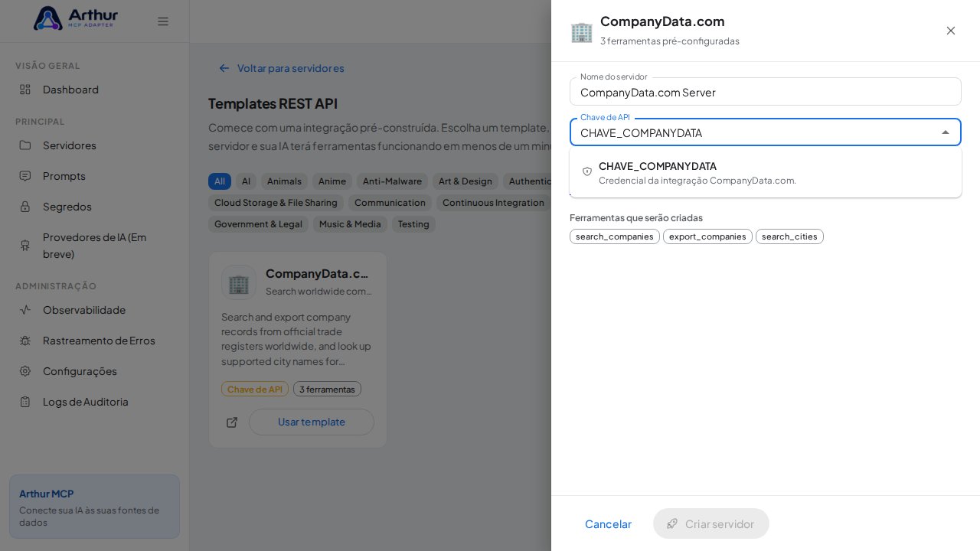Select the All category filter chip

point(220,181)
